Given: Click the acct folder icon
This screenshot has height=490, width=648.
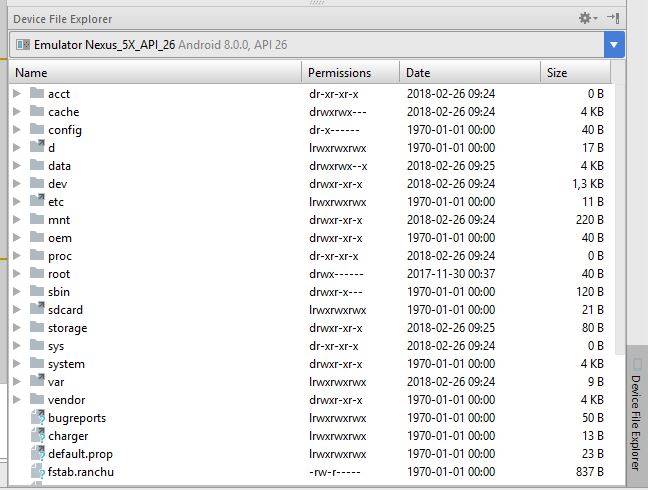Looking at the screenshot, I should (x=37, y=93).
